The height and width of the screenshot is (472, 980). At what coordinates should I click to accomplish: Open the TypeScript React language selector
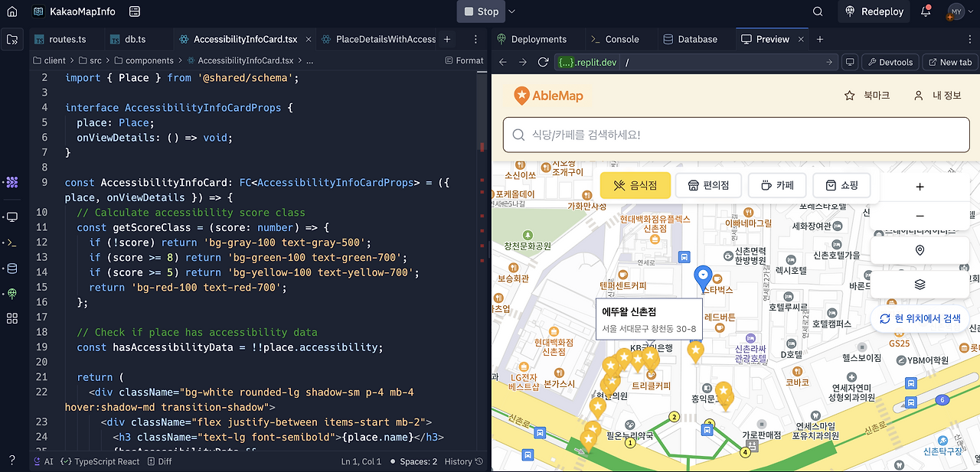tap(100, 461)
